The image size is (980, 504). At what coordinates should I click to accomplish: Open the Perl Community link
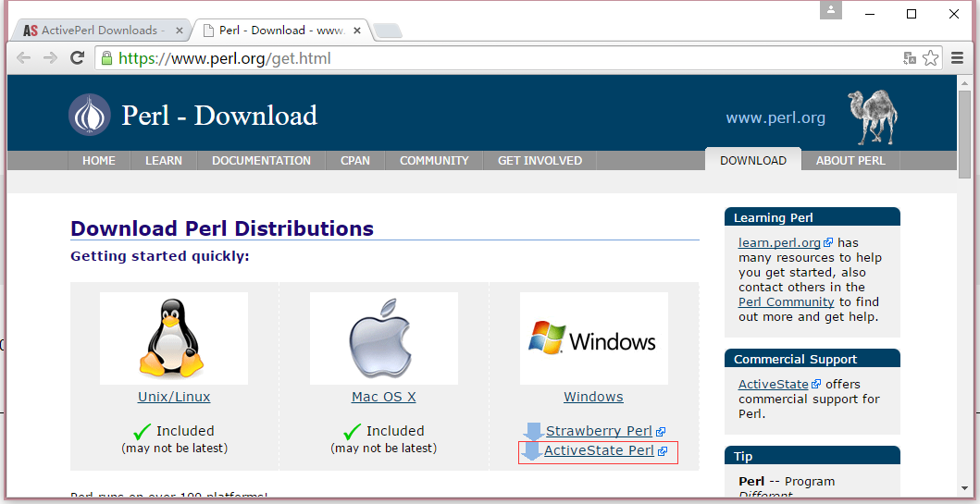(787, 301)
